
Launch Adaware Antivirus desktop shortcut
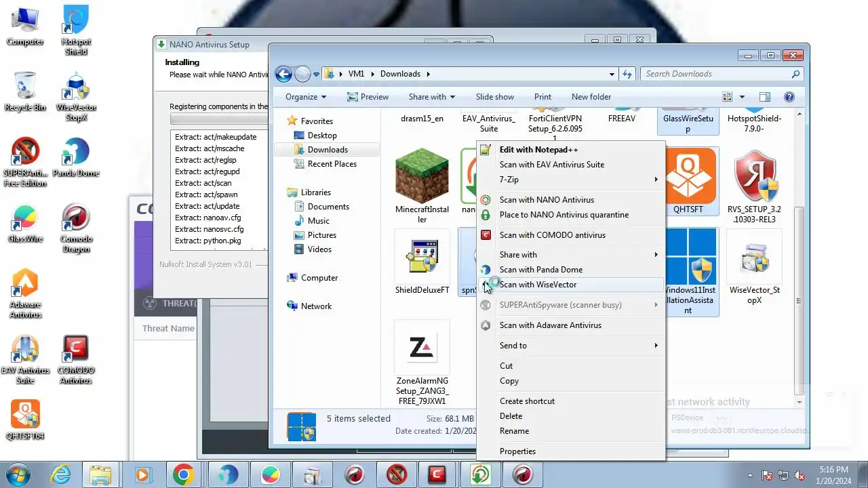pos(25,294)
